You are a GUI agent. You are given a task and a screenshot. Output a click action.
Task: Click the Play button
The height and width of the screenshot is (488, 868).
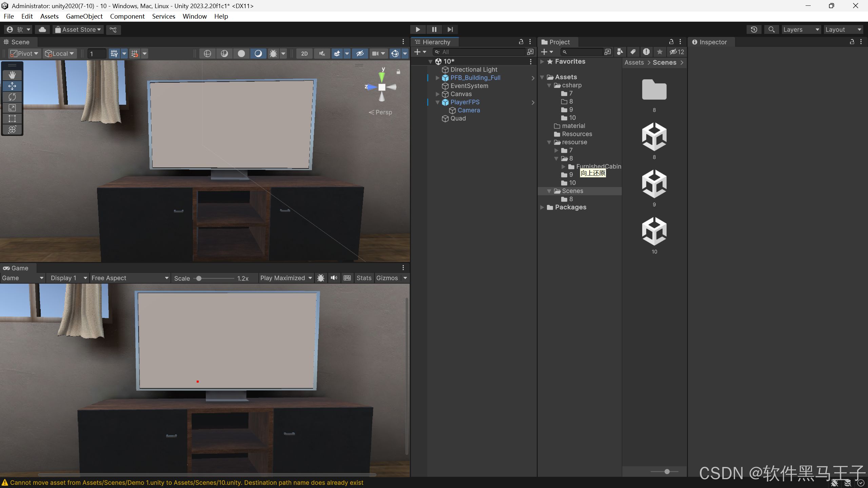pyautogui.click(x=418, y=29)
